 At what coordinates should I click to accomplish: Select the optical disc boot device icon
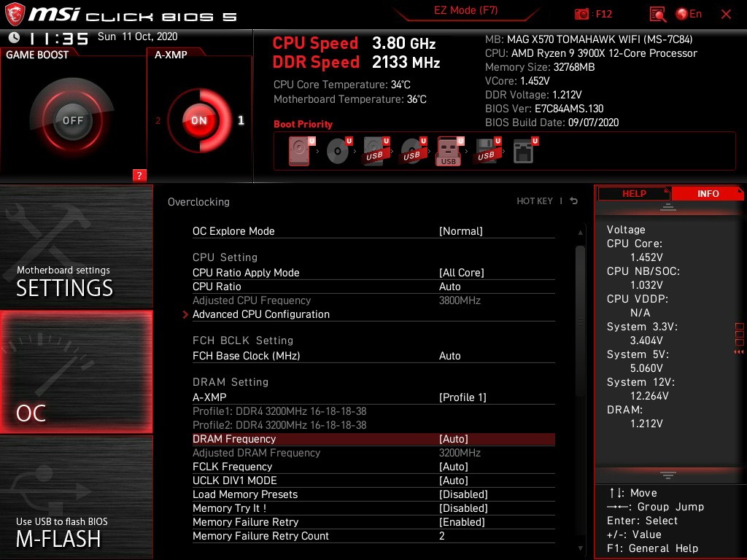pos(339,151)
